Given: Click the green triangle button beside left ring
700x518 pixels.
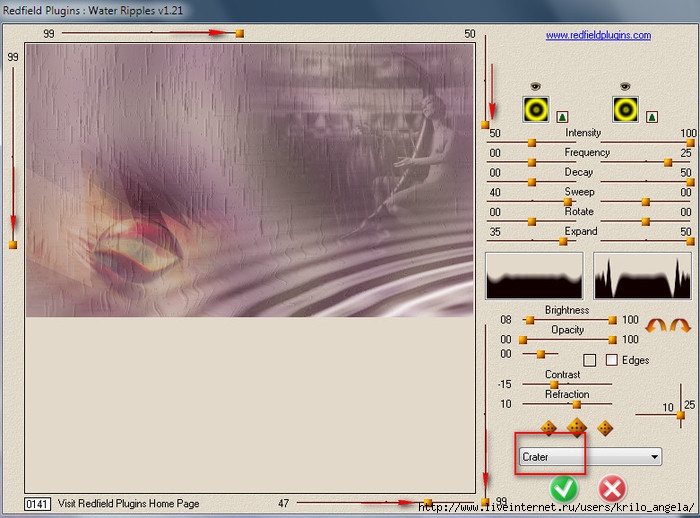Looking at the screenshot, I should (x=562, y=117).
